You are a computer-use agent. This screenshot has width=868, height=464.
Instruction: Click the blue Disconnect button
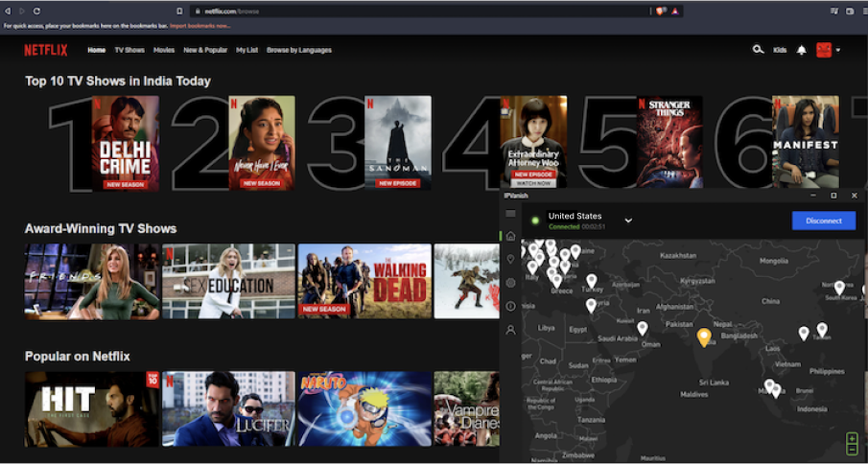pyautogui.click(x=824, y=220)
